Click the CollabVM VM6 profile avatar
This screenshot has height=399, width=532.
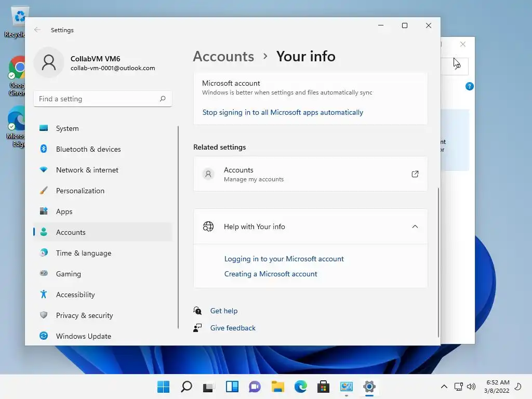click(x=49, y=63)
